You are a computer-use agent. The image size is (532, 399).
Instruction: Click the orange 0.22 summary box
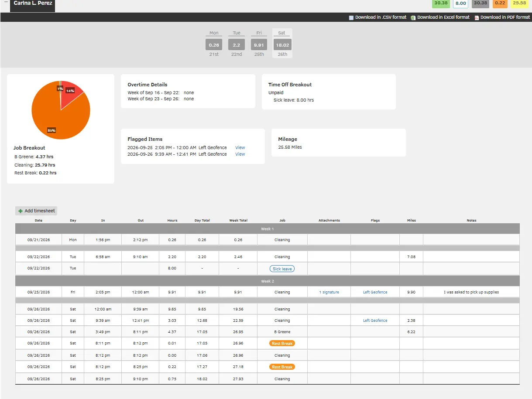(x=500, y=3)
